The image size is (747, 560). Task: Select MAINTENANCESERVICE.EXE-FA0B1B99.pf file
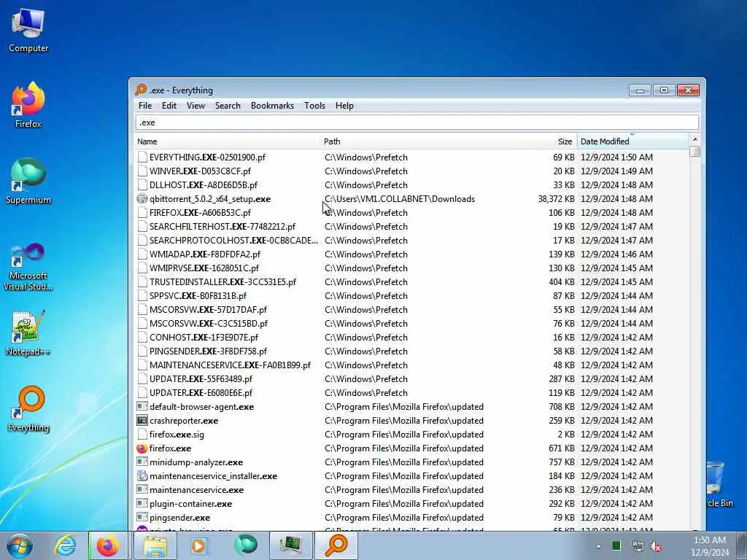pos(230,365)
